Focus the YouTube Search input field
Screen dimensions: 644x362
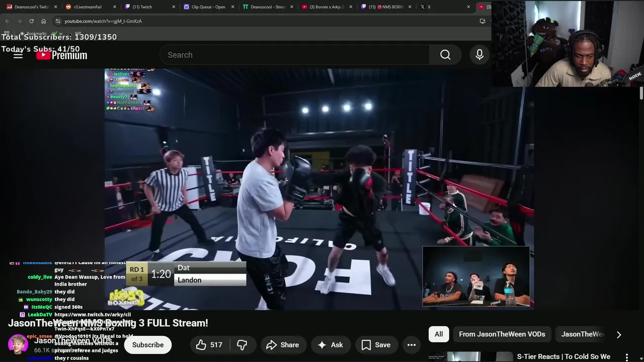coord(294,55)
